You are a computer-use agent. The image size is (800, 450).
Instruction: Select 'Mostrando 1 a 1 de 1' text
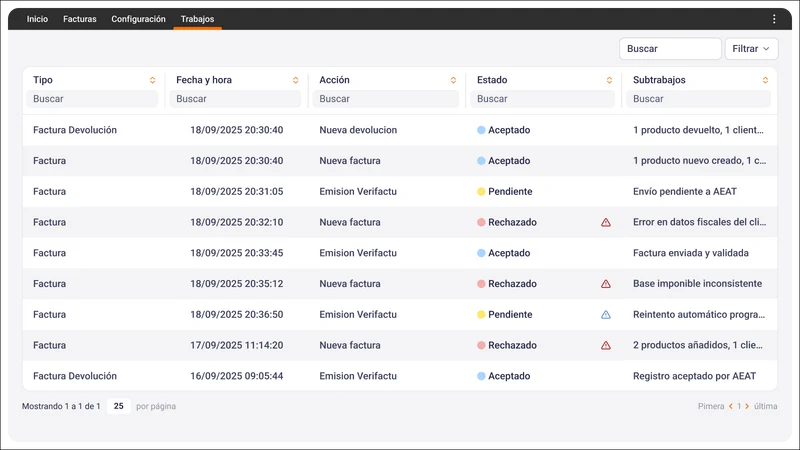click(x=61, y=406)
